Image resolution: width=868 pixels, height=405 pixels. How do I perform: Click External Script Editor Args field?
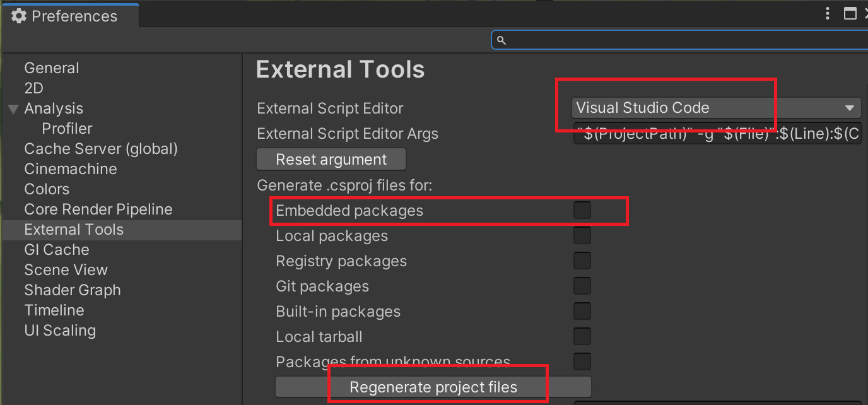click(x=717, y=134)
